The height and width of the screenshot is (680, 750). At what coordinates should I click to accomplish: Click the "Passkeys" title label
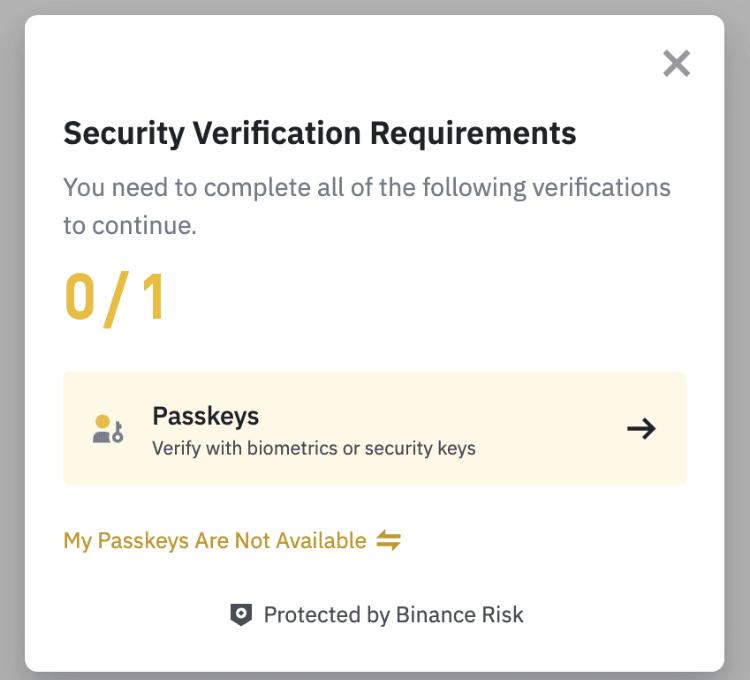pos(206,416)
